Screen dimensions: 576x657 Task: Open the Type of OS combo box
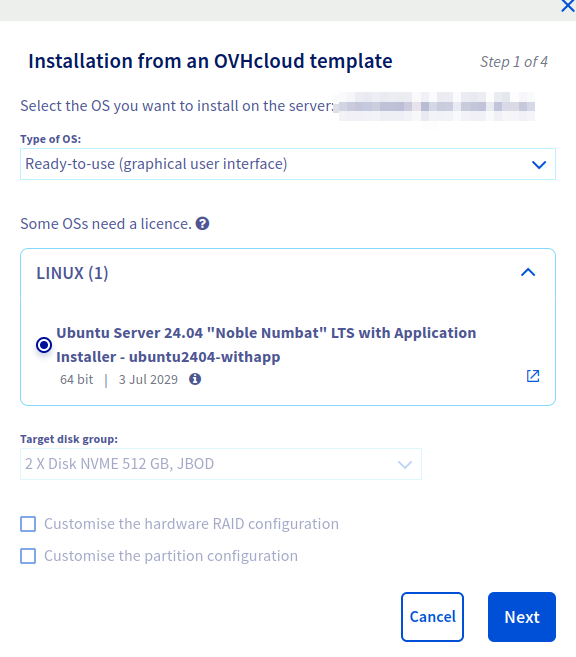click(288, 164)
